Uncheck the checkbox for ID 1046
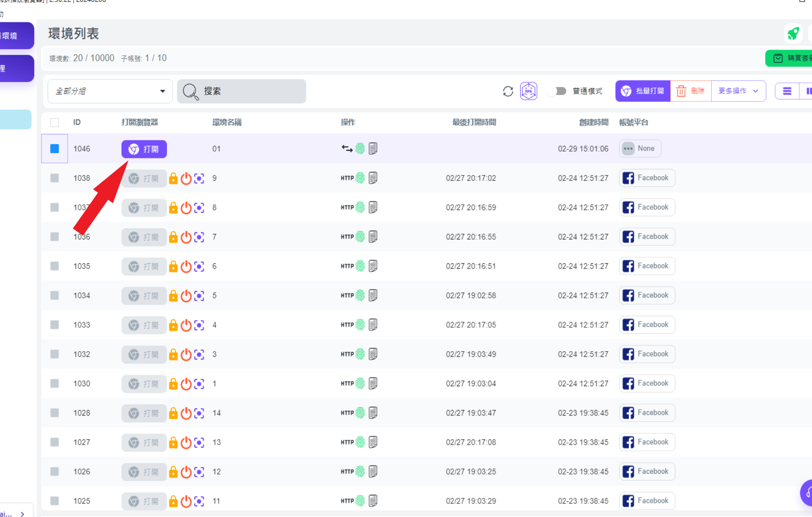The width and height of the screenshot is (812, 517). coord(54,149)
